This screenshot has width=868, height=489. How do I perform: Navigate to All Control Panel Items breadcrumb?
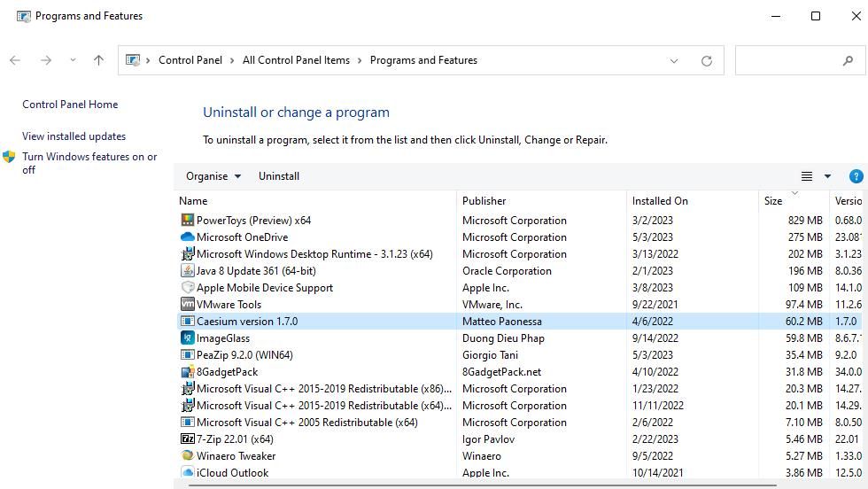[x=296, y=60]
